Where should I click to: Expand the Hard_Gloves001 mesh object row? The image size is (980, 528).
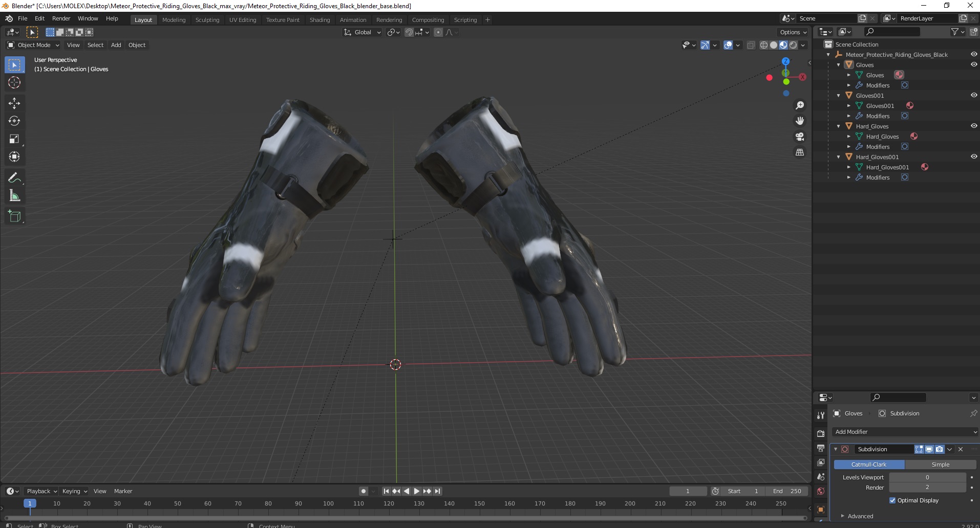click(849, 167)
